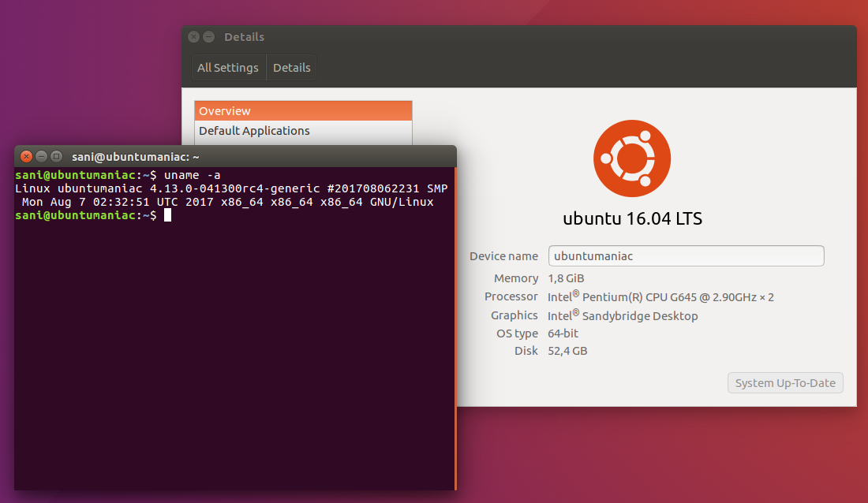Click the kernel version line in terminal
Screen dimensions: 868x503
[x=231, y=188]
